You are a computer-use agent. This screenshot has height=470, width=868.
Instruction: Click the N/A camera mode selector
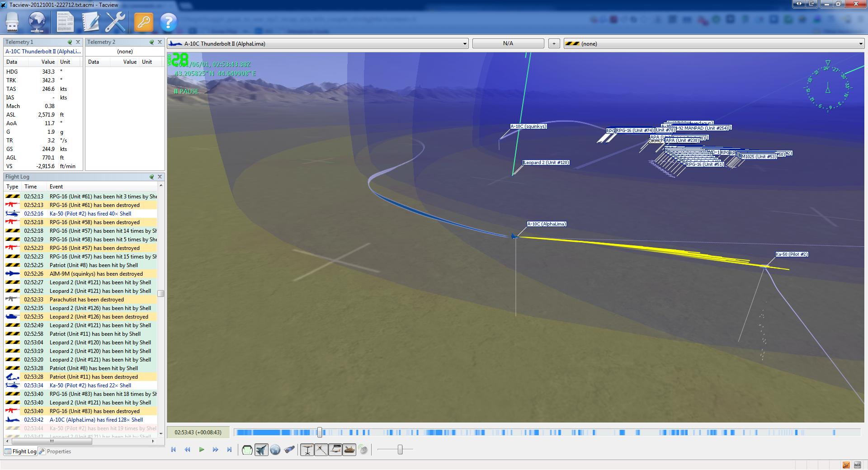508,43
